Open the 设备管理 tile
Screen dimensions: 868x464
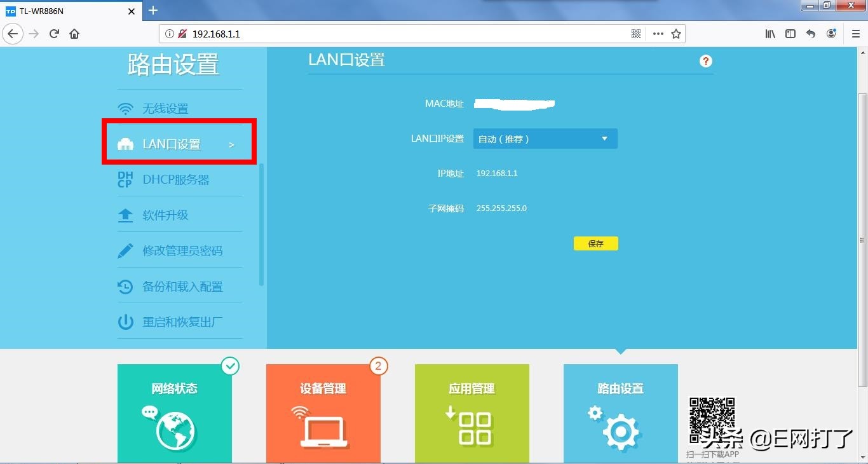(323, 413)
